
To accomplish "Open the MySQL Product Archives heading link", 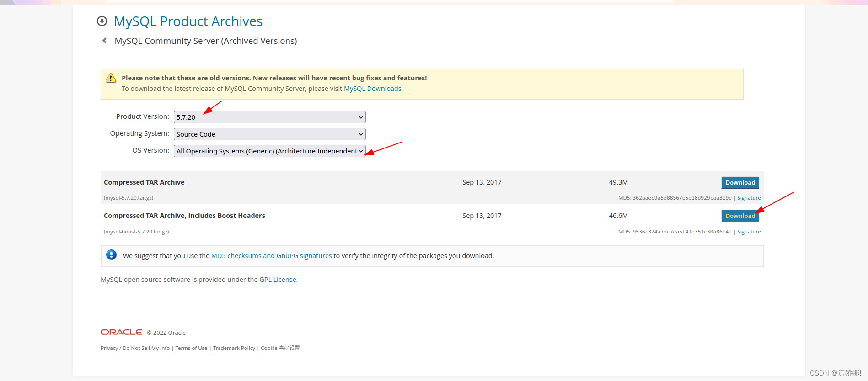I will pyautogui.click(x=188, y=21).
